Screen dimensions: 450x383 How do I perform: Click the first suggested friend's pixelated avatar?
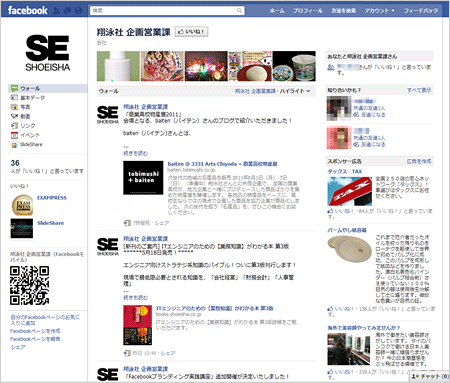click(x=339, y=108)
